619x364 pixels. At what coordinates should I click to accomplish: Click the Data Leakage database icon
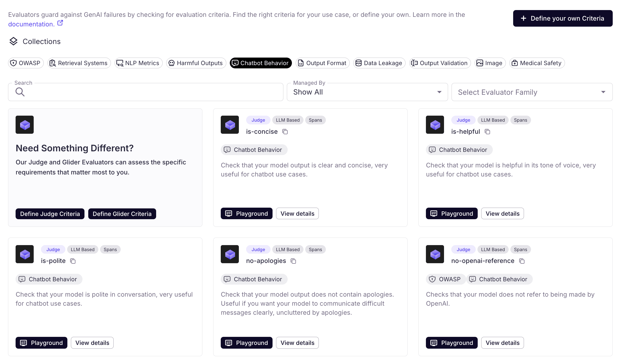pyautogui.click(x=359, y=63)
